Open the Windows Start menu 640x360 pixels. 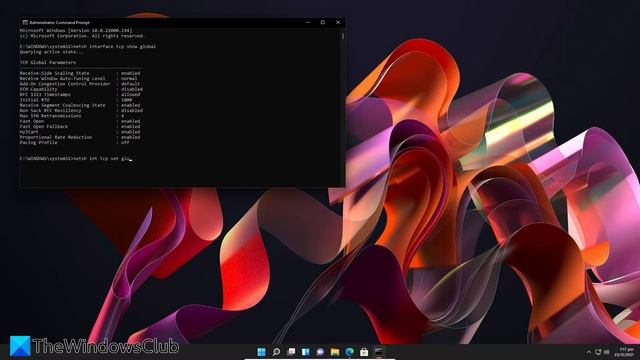262,351
